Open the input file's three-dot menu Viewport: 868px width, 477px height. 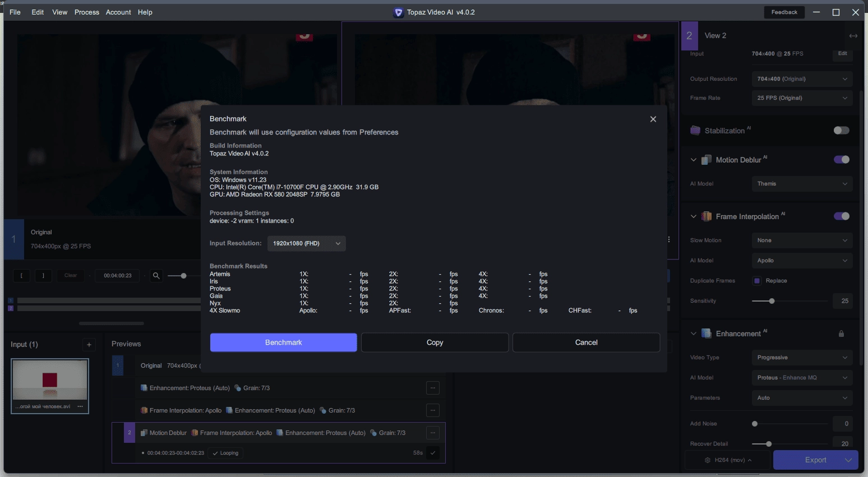(80, 406)
